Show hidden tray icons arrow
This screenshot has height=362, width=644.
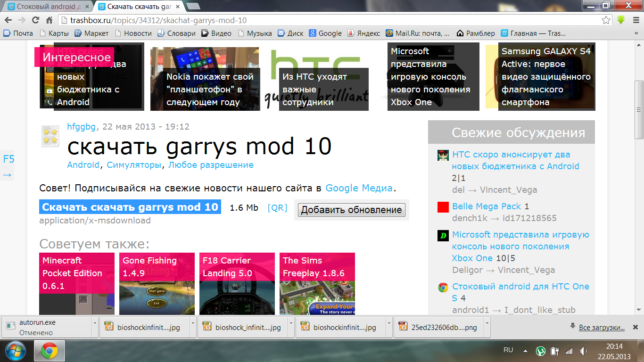pos(525,351)
